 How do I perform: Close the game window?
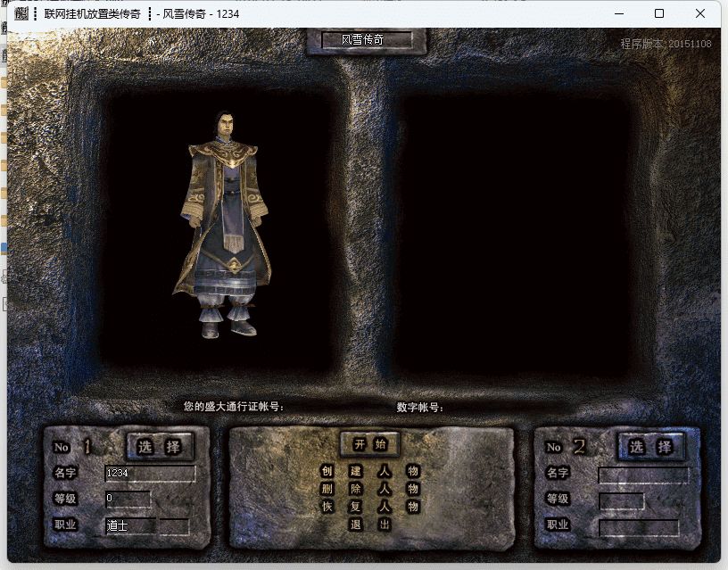(700, 14)
